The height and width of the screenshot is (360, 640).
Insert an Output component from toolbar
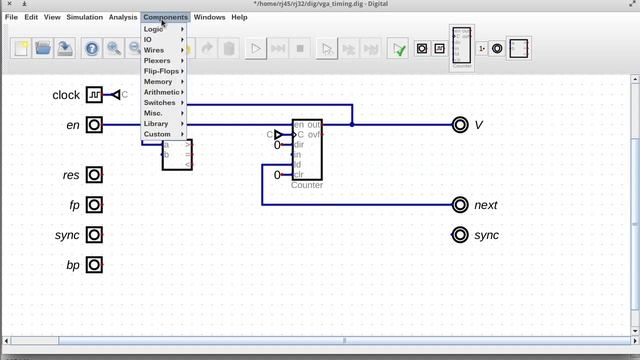(x=497, y=49)
